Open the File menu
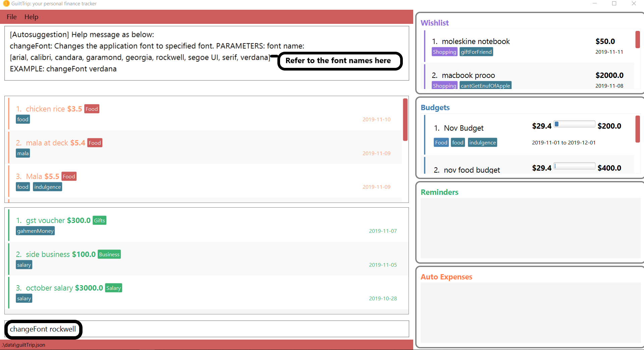Screen dimensions: 644x350 pyautogui.click(x=11, y=17)
